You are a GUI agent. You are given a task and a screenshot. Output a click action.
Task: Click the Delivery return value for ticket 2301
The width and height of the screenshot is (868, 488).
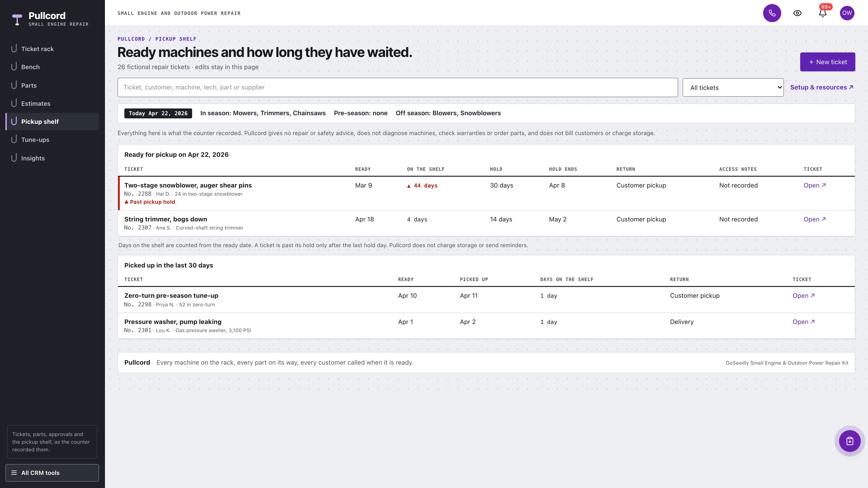pyautogui.click(x=682, y=322)
